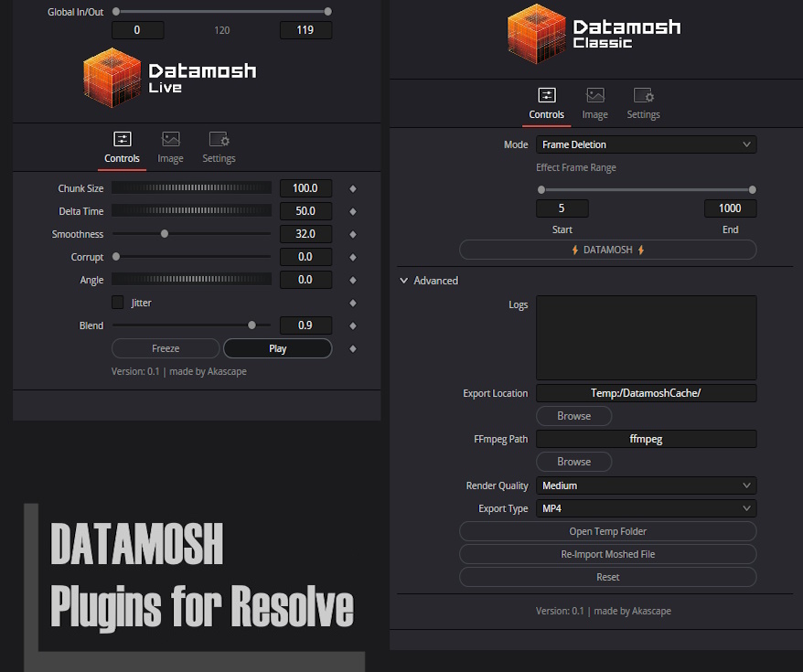Adjust the Corrupt slider handle

click(x=116, y=256)
